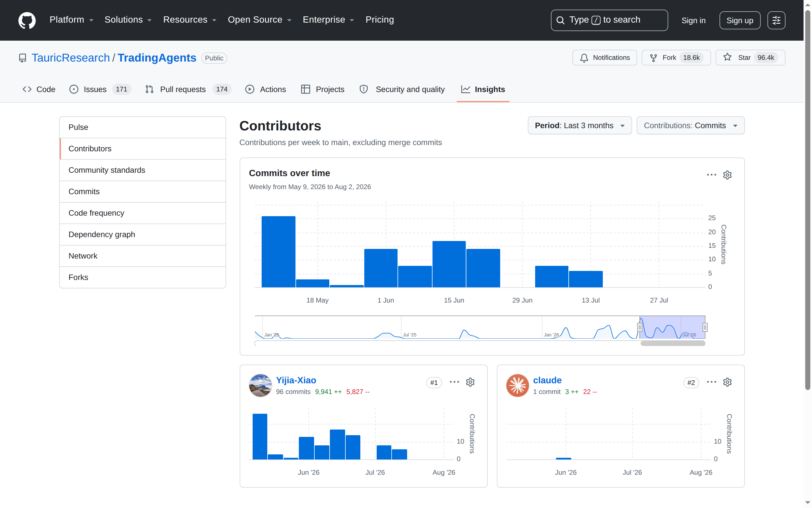This screenshot has height=508, width=812.
Task: Click the Notifications bell button
Action: pos(604,58)
